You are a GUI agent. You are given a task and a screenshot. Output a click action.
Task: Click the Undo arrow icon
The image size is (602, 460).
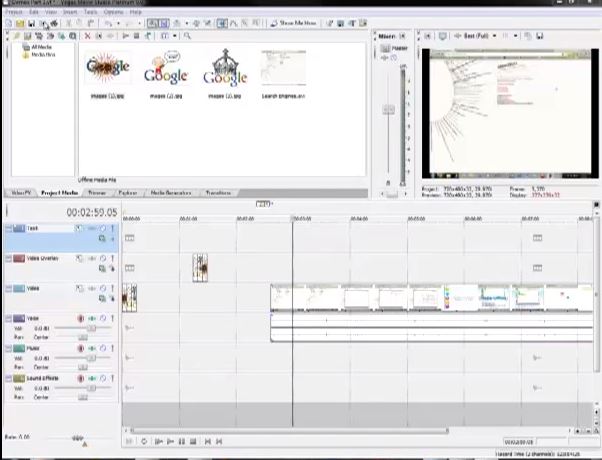[x=108, y=23]
